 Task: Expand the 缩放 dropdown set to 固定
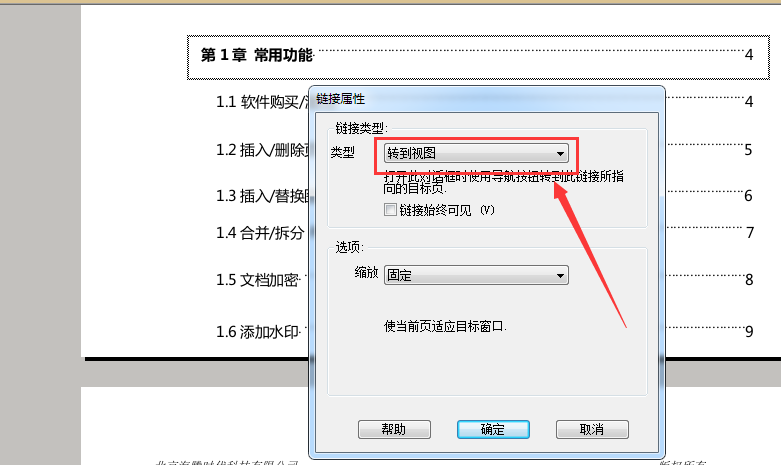(x=476, y=275)
